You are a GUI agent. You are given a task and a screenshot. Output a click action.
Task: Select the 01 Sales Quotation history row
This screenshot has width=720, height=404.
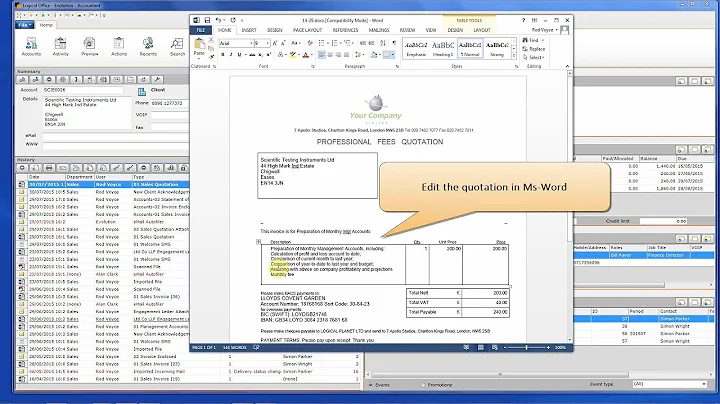103,185
